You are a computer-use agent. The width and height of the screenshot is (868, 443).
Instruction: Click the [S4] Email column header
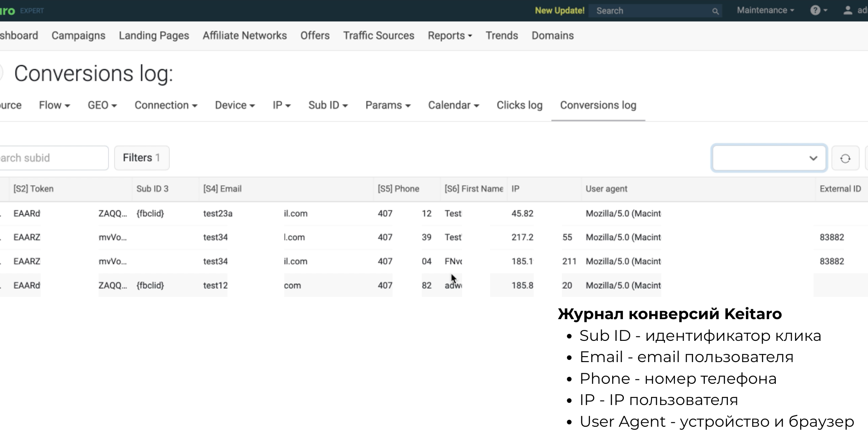[222, 189]
